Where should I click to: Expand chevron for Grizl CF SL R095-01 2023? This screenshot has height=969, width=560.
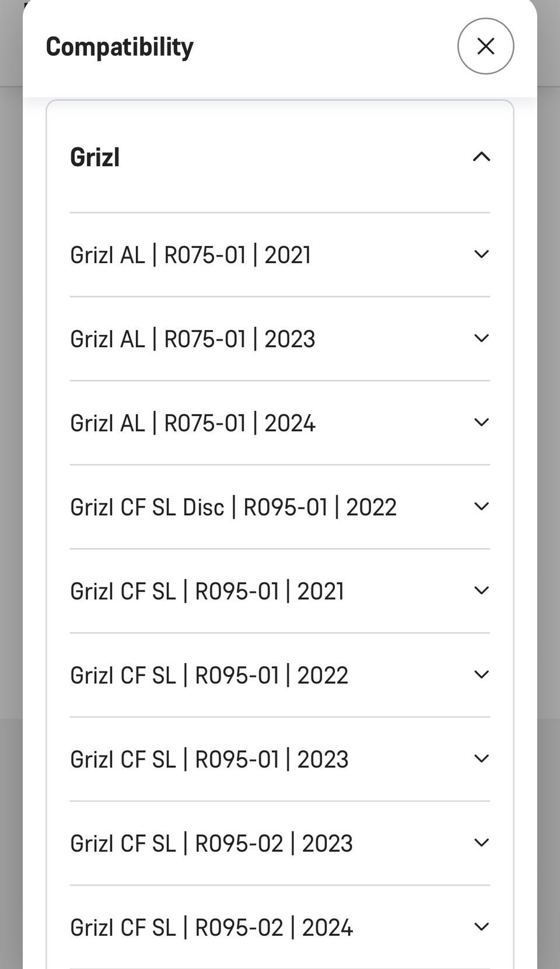481,758
